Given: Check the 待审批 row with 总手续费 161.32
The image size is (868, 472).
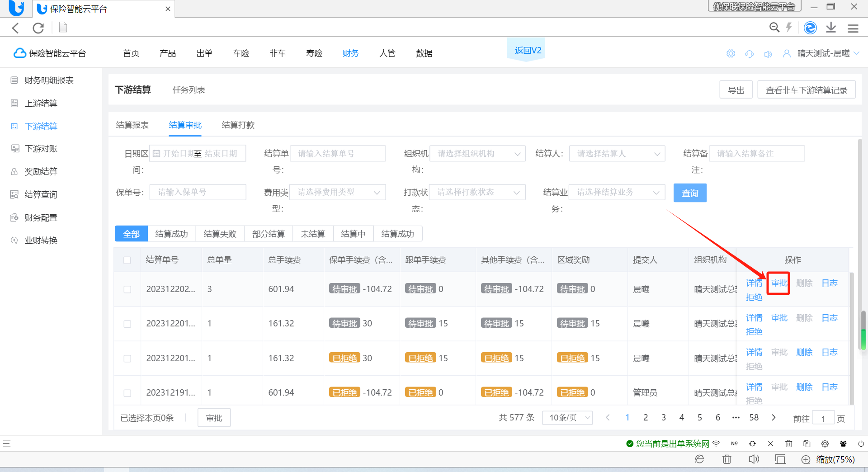Looking at the screenshot, I should (127, 324).
